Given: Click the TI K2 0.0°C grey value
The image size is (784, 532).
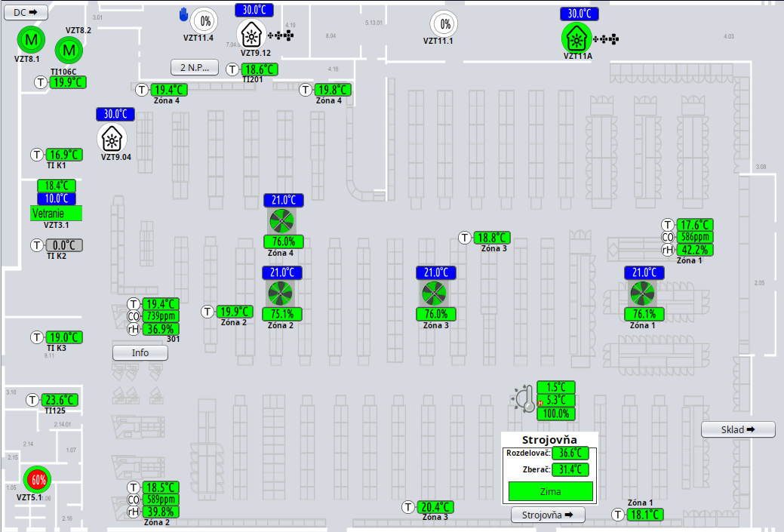Looking at the screenshot, I should [x=63, y=245].
